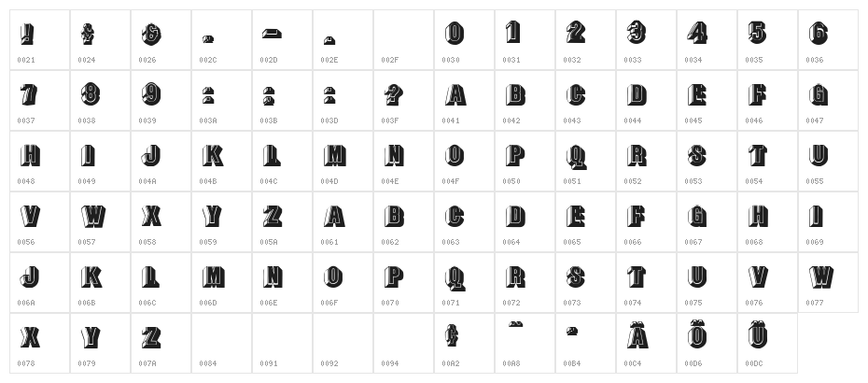Pick the lowercase g glyph labeled 0067

[x=697, y=217]
